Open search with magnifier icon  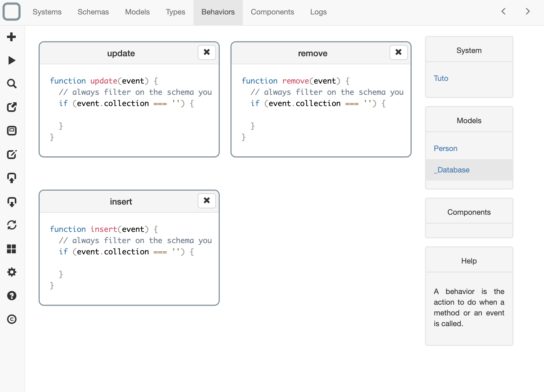click(x=12, y=84)
